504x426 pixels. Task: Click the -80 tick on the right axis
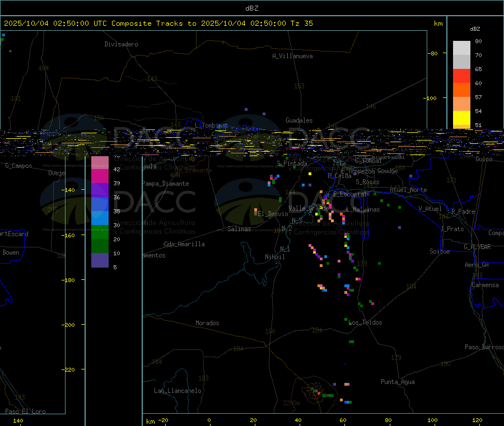click(x=432, y=53)
